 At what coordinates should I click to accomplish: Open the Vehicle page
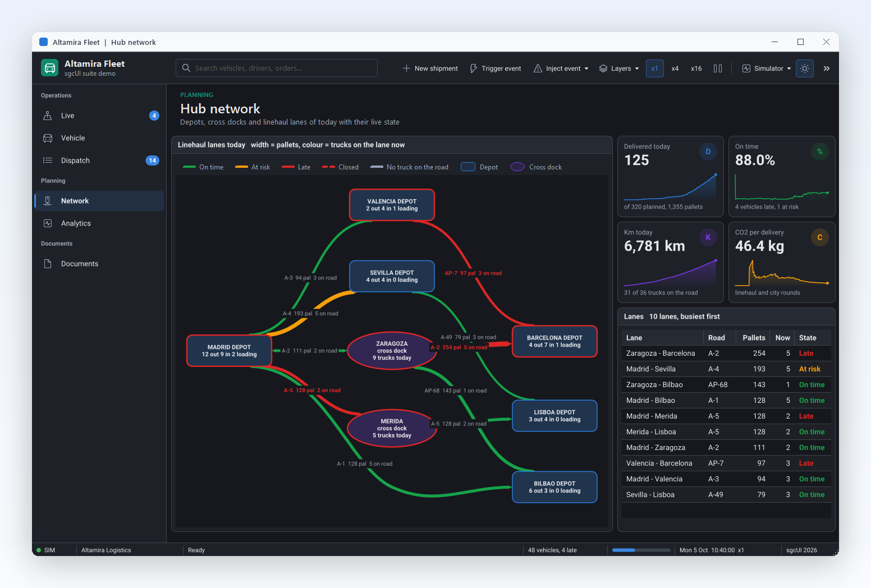99,138
